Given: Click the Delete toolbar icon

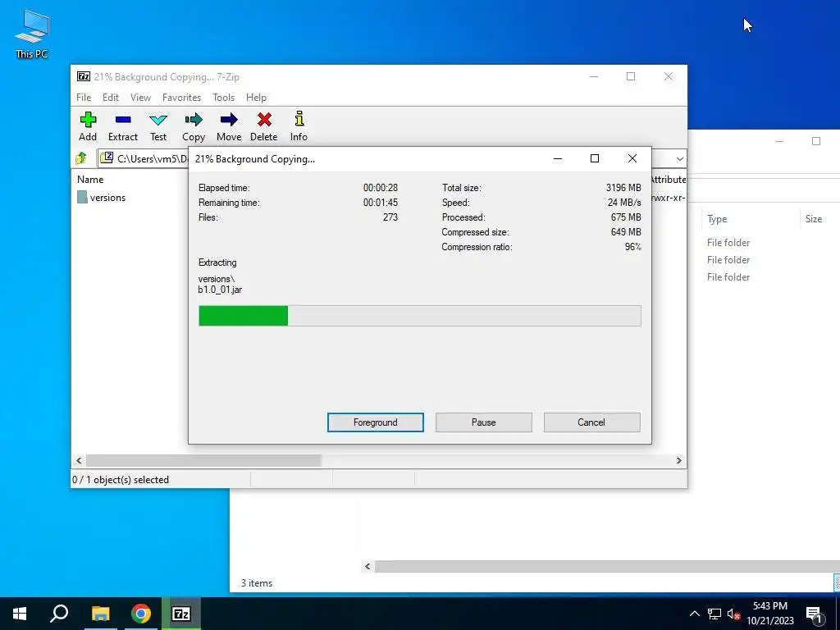Looking at the screenshot, I should coord(263,126).
